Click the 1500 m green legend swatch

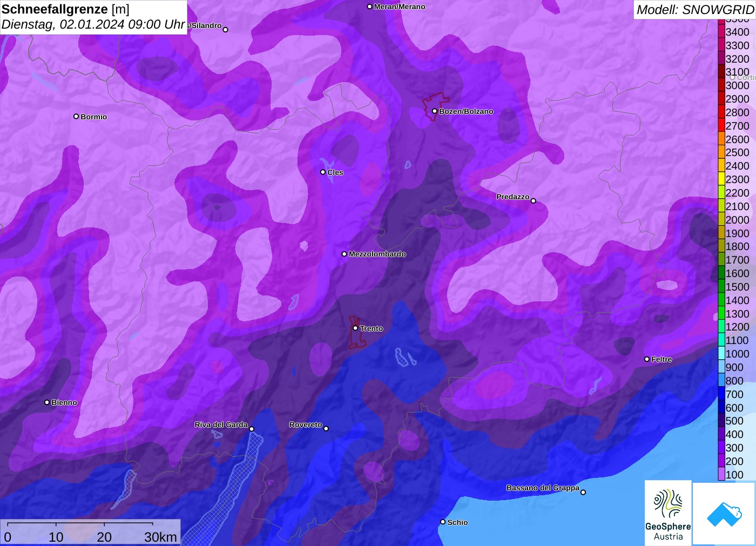(721, 287)
